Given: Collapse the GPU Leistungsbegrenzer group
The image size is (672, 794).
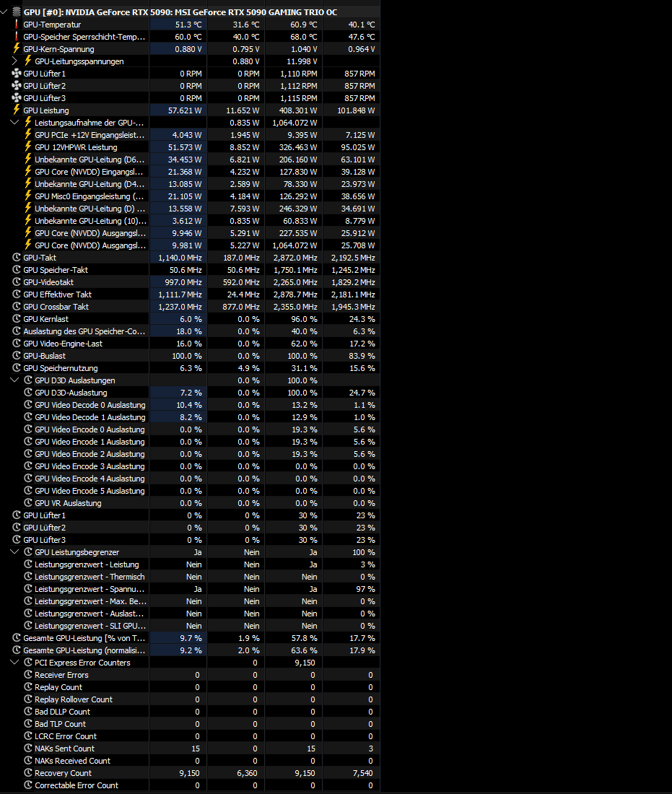Looking at the screenshot, I should 14,552.
